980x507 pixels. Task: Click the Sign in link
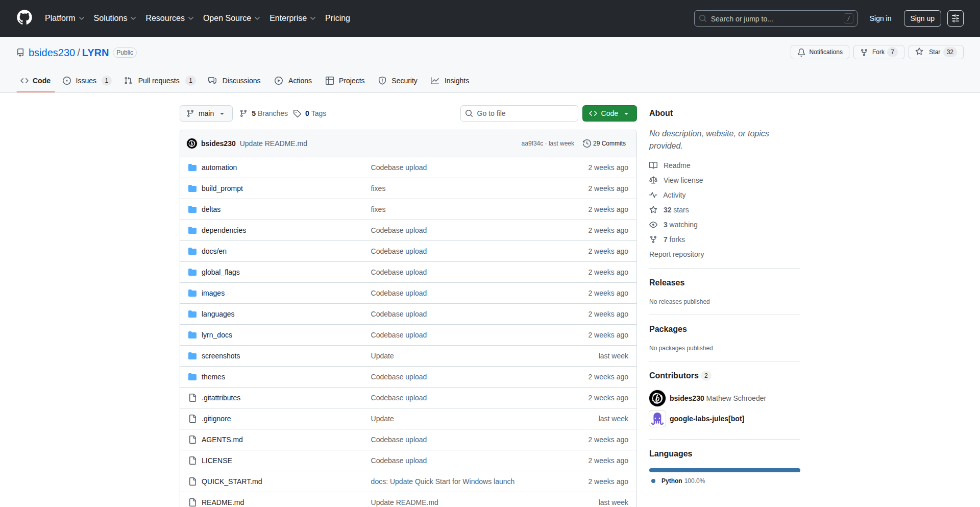click(880, 18)
